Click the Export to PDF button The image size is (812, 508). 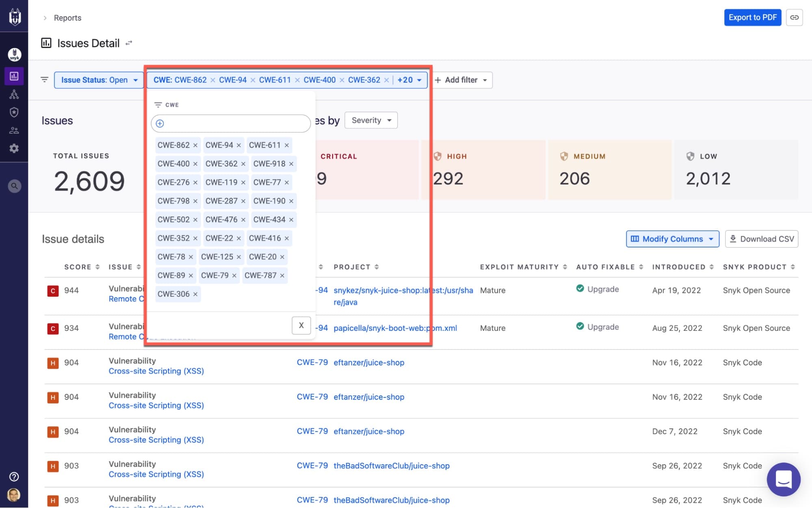752,17
